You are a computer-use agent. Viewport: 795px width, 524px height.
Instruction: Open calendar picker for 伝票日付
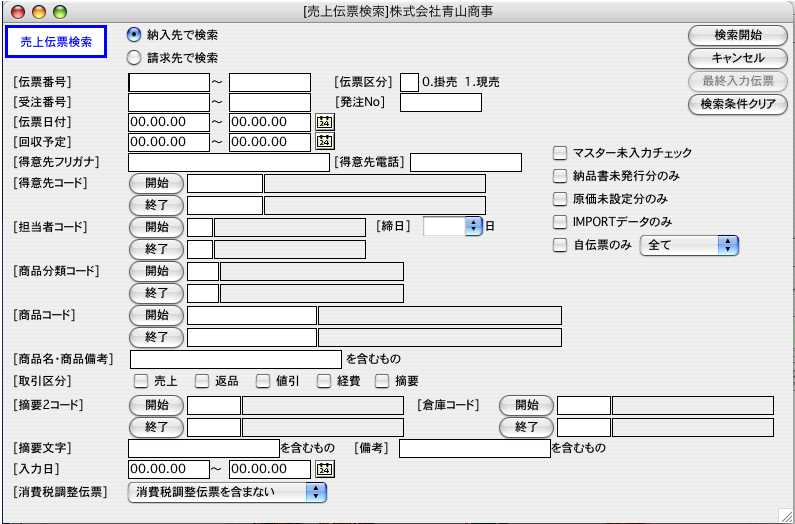pyautogui.click(x=324, y=122)
